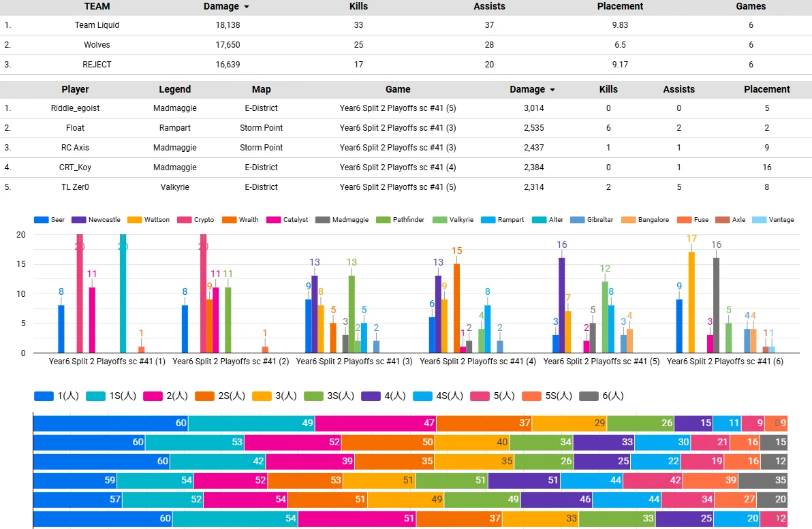Click the Wolves team name
Image resolution: width=812 pixels, height=529 pixels.
click(x=97, y=44)
